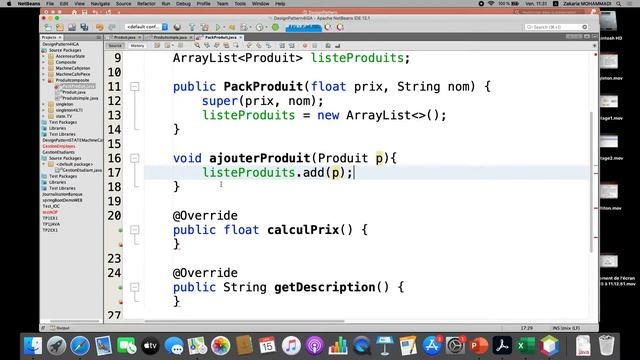The width and height of the screenshot is (640, 360).
Task: Click the Undo toolbar icon
Action: (99, 27)
